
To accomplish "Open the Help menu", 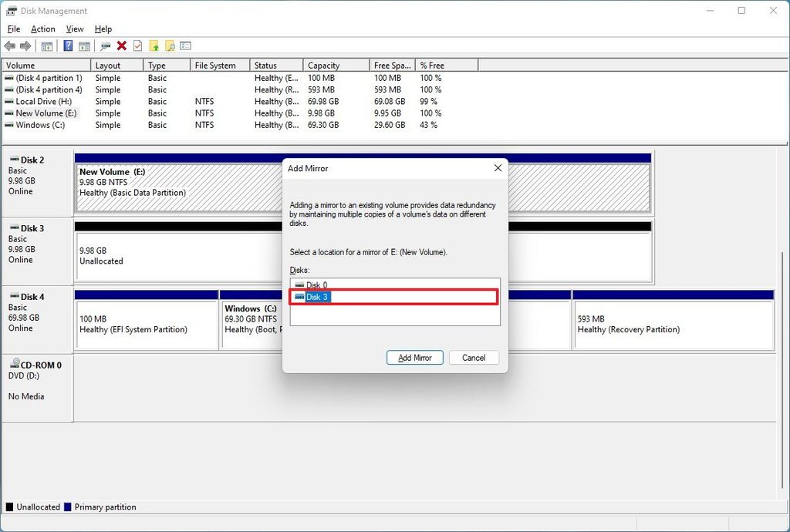I will point(103,29).
